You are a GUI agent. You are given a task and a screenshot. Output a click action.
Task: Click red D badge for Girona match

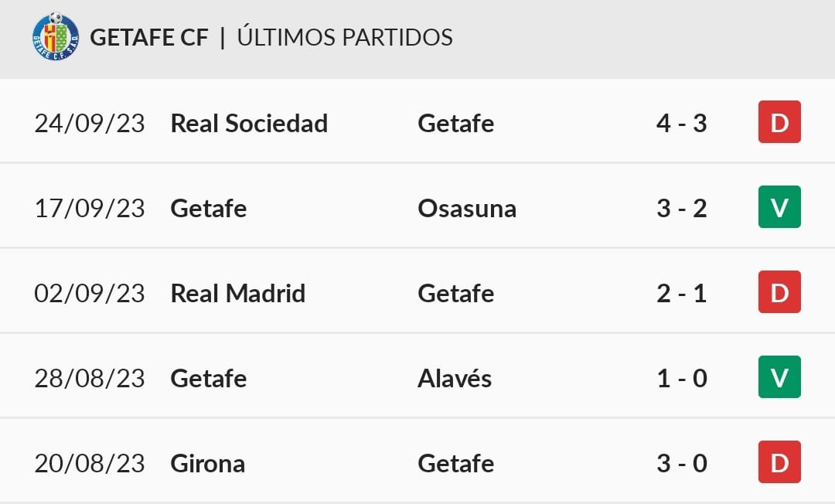point(779,462)
